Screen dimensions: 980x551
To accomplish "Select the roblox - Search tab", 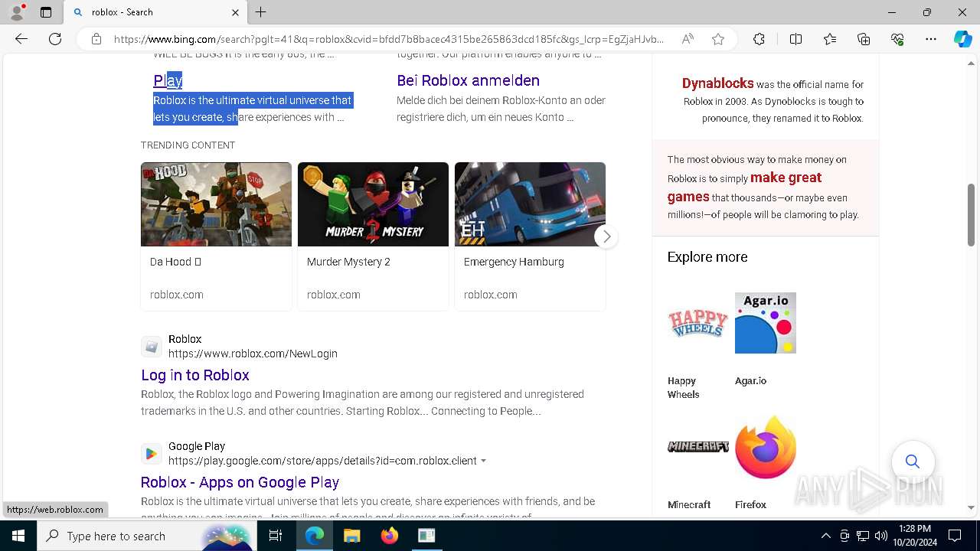I will tap(155, 12).
